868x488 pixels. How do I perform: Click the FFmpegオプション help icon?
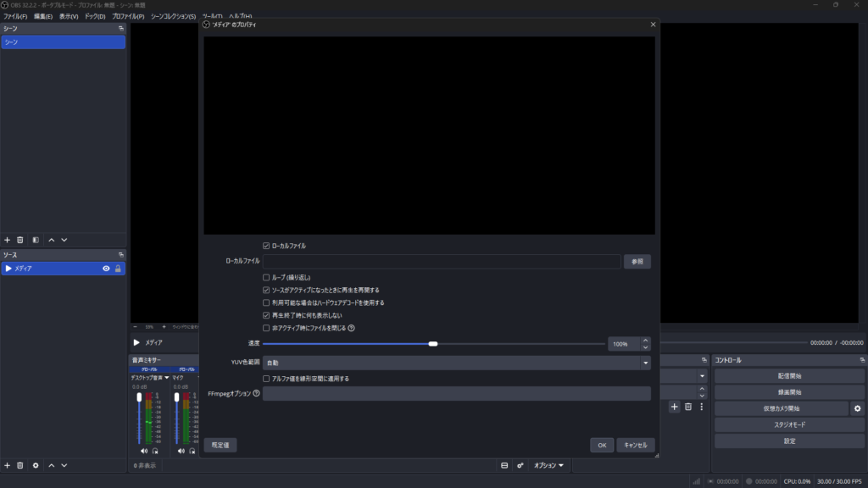256,393
